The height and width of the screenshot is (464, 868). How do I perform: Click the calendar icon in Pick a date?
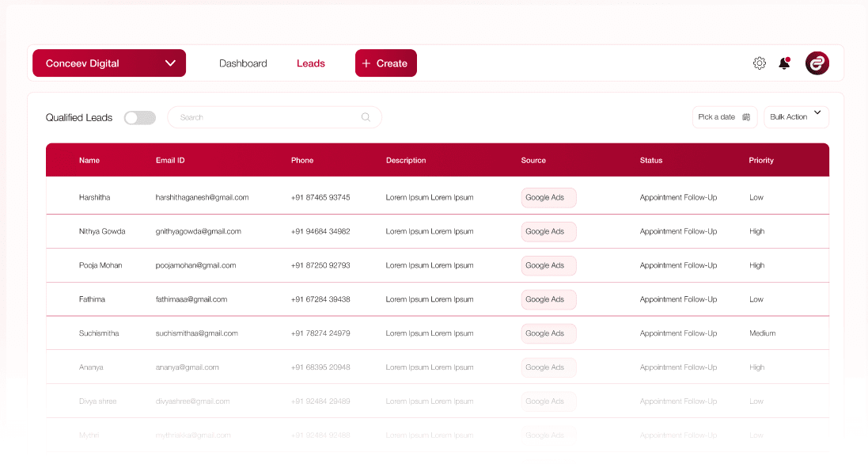[x=746, y=117]
